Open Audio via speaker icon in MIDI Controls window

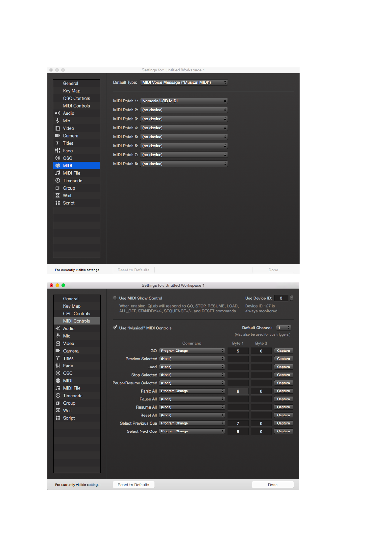point(58,328)
